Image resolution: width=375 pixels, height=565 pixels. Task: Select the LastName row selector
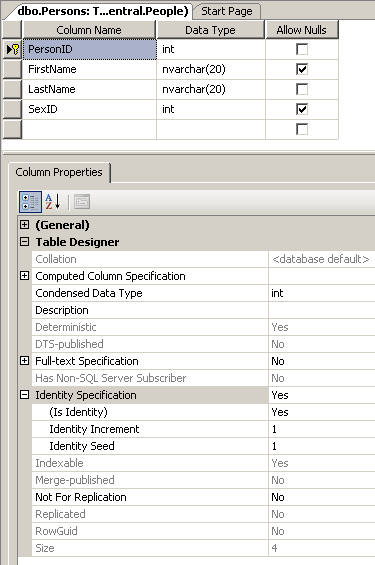coord(12,89)
